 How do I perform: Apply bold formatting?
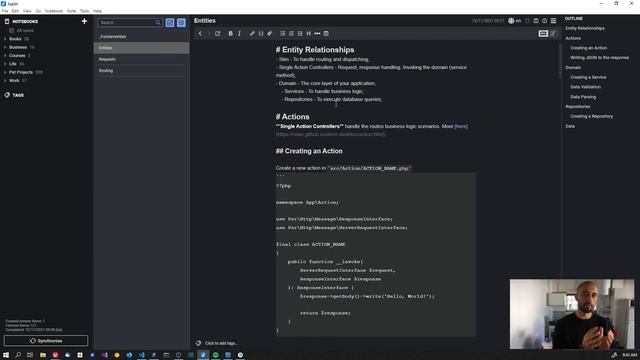(x=230, y=33)
